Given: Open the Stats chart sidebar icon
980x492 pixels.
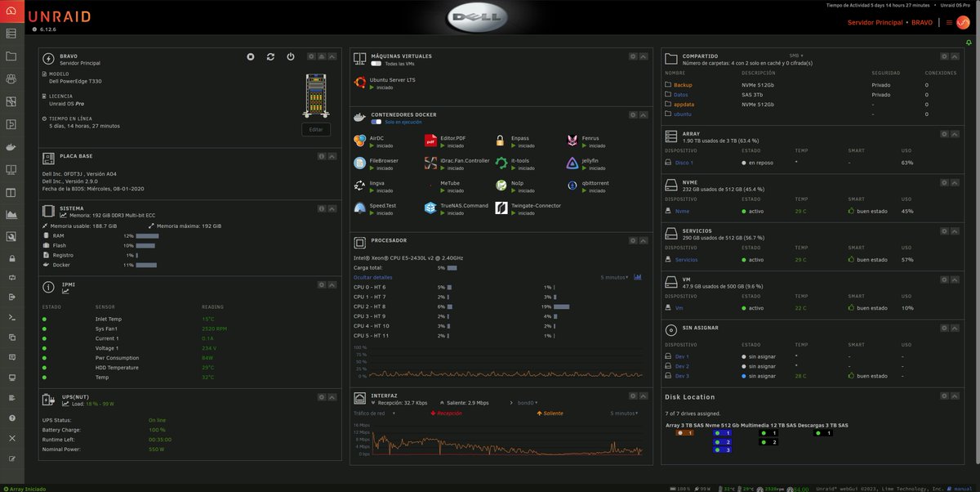Looking at the screenshot, I should pyautogui.click(x=11, y=215).
